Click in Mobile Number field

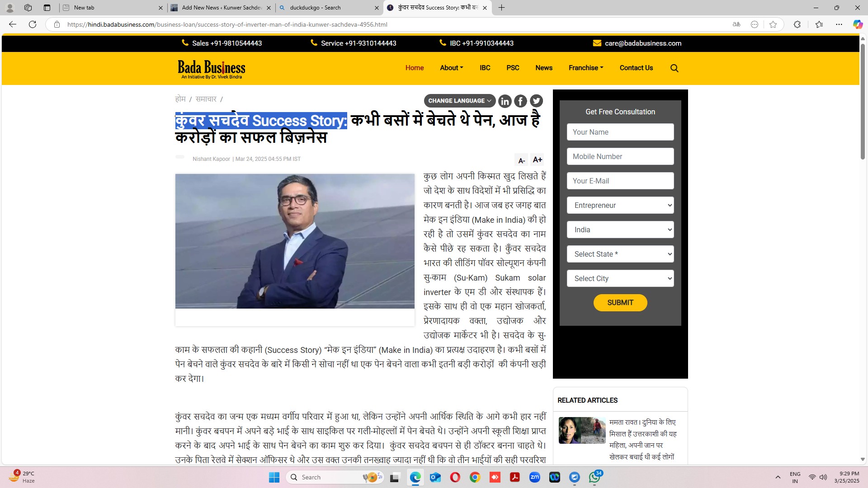pos(620,156)
